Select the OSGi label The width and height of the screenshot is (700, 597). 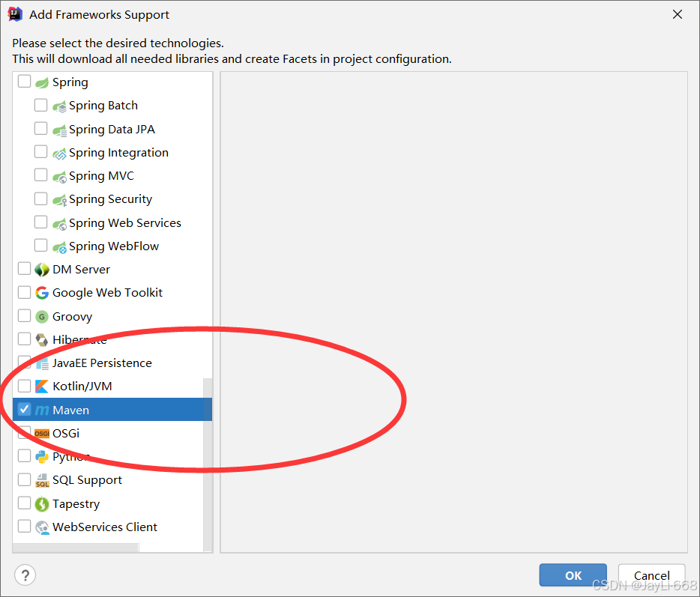click(66, 433)
